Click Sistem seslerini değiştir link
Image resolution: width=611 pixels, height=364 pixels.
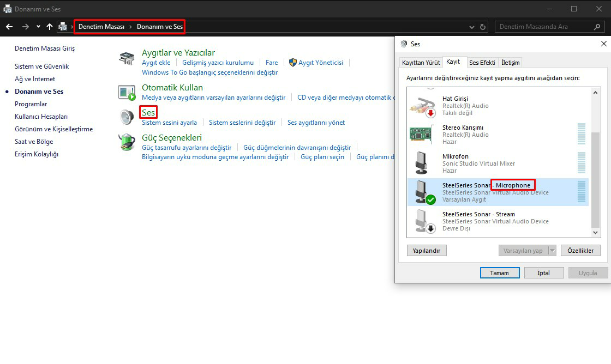242,123
